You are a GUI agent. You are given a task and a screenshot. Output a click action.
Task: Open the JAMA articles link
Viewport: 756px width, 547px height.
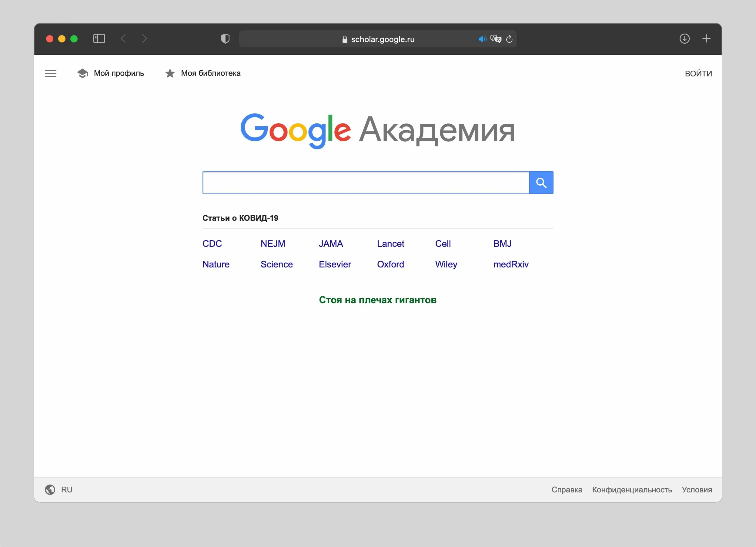coord(331,244)
